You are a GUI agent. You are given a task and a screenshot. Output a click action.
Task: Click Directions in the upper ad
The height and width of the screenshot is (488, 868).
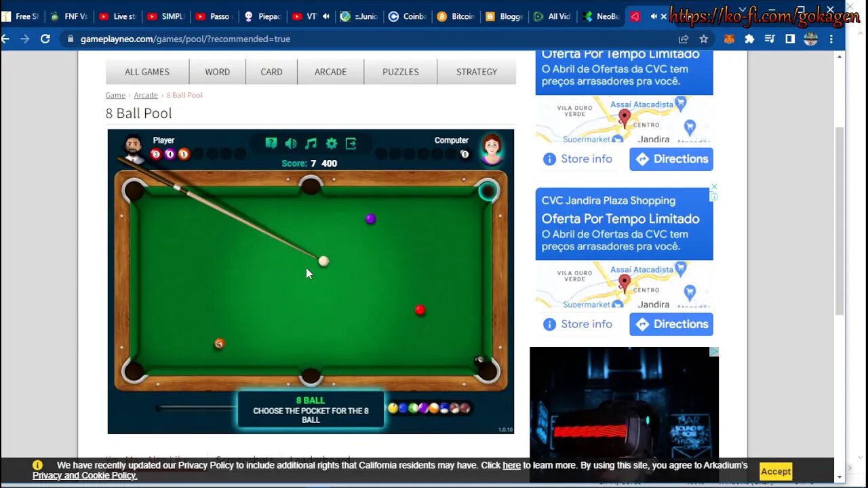coord(671,159)
